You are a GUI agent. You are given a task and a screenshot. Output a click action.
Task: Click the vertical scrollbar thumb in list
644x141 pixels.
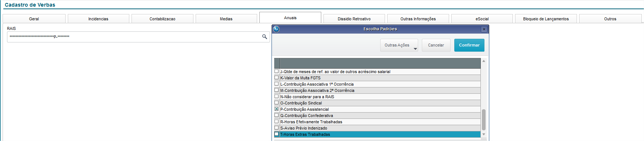coord(484,120)
